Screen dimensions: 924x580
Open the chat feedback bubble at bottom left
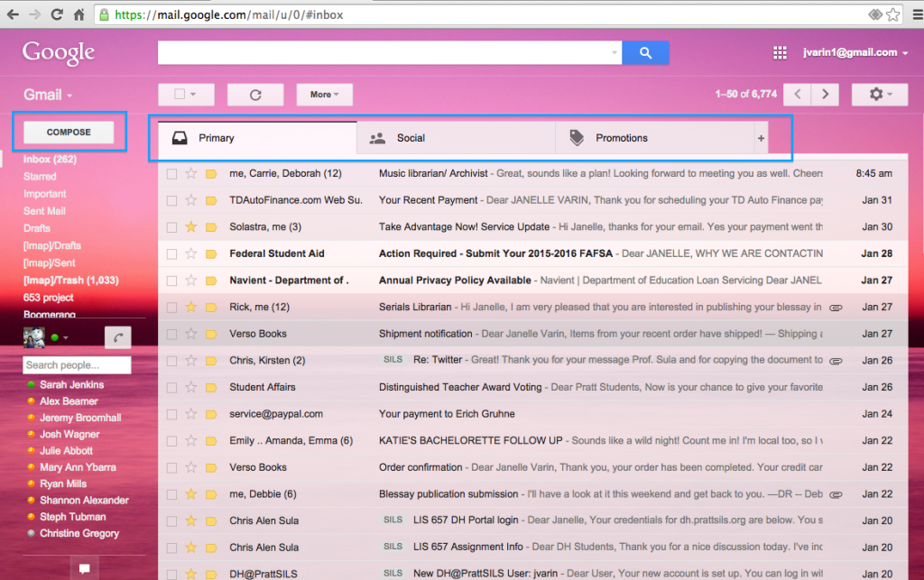[x=84, y=567]
